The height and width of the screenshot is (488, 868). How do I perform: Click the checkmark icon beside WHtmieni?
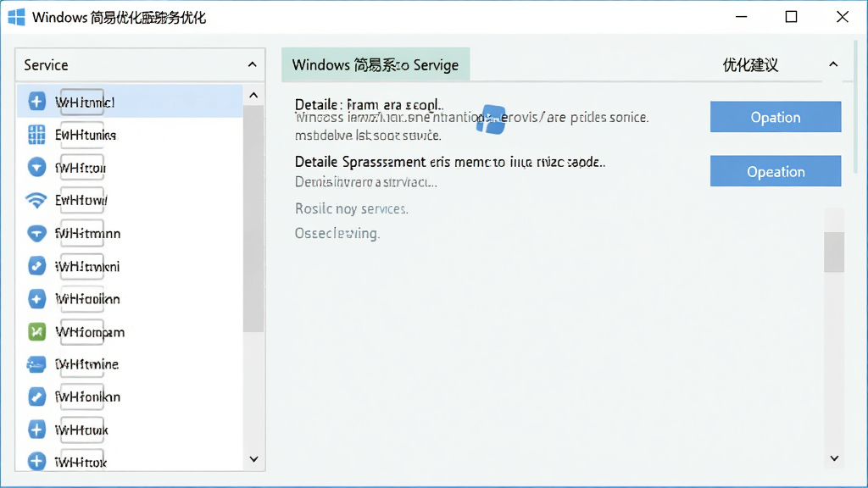pyautogui.click(x=36, y=266)
